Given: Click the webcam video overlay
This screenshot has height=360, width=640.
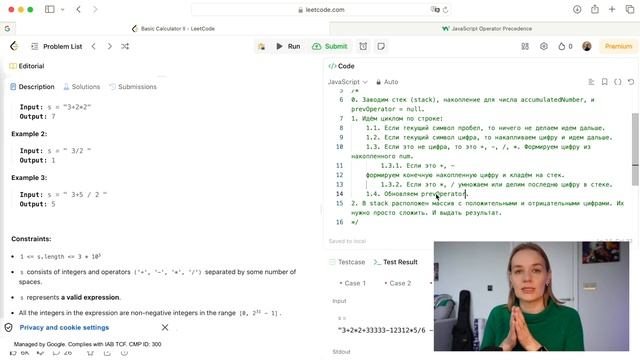Looking at the screenshot, I should point(531,296).
